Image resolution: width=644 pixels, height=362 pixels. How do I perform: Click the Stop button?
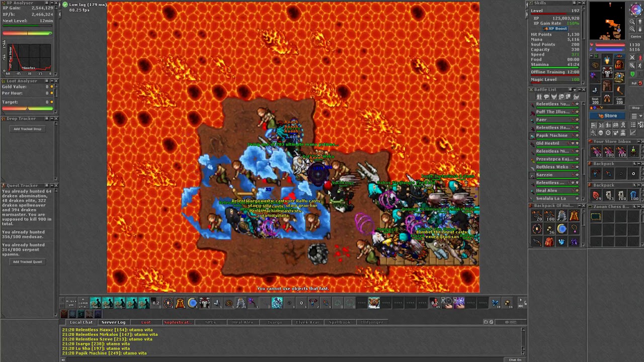click(636, 108)
